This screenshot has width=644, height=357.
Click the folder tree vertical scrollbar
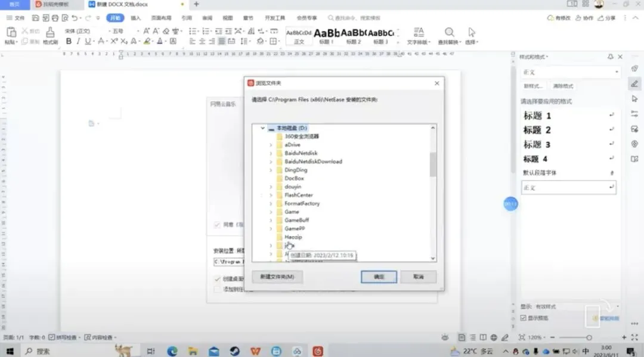point(432,164)
